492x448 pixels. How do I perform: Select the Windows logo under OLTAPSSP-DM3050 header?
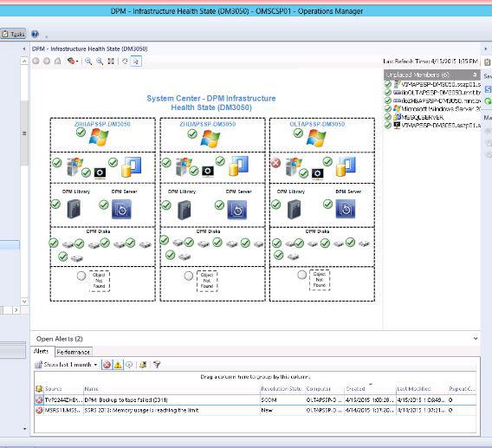coord(316,138)
